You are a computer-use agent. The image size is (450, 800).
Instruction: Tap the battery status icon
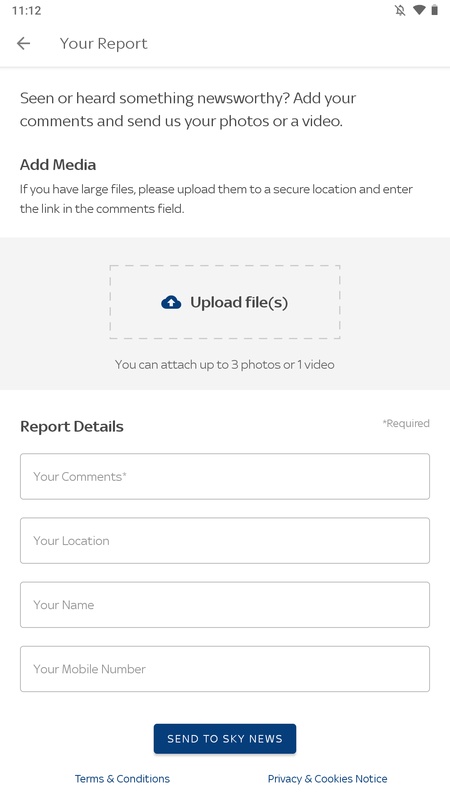click(x=435, y=10)
